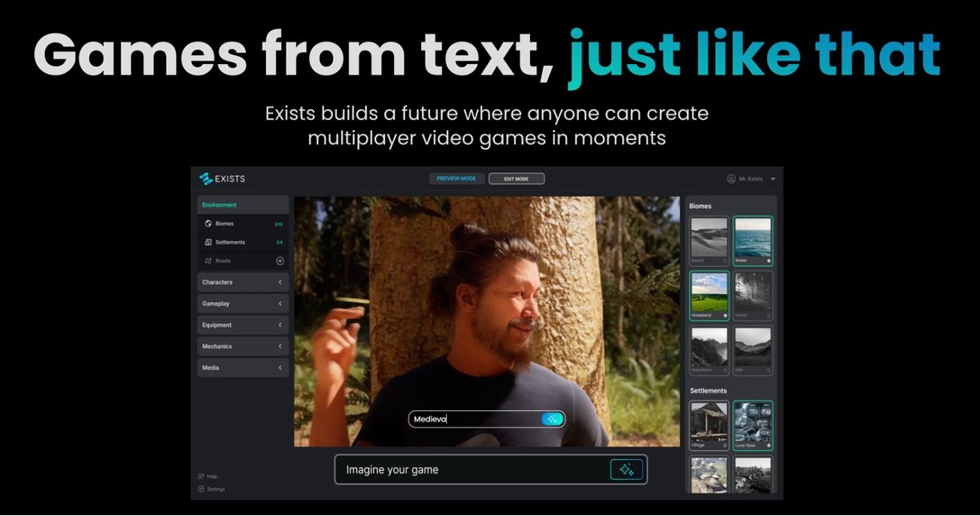Add a road with the plus icon
This screenshot has height=516, width=980.
click(x=280, y=260)
